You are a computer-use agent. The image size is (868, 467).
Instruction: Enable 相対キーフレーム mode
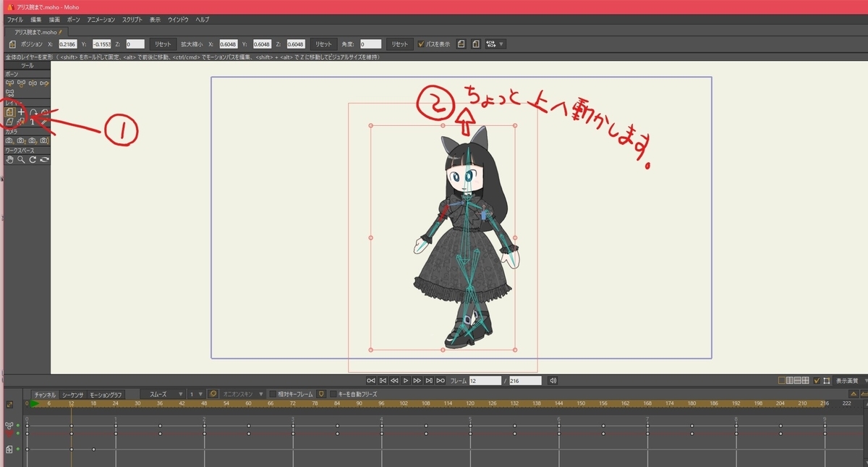point(273,394)
